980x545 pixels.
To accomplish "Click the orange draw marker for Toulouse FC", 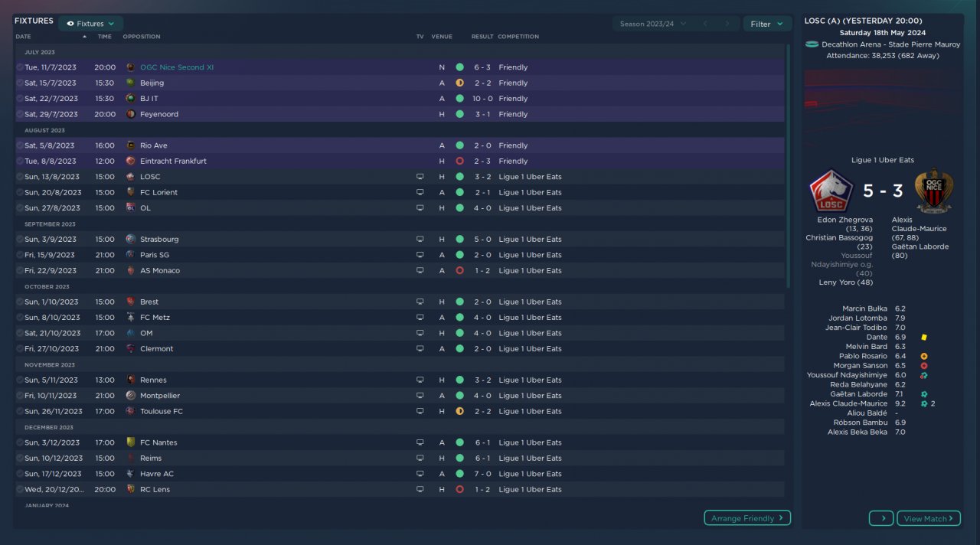I will point(459,411).
